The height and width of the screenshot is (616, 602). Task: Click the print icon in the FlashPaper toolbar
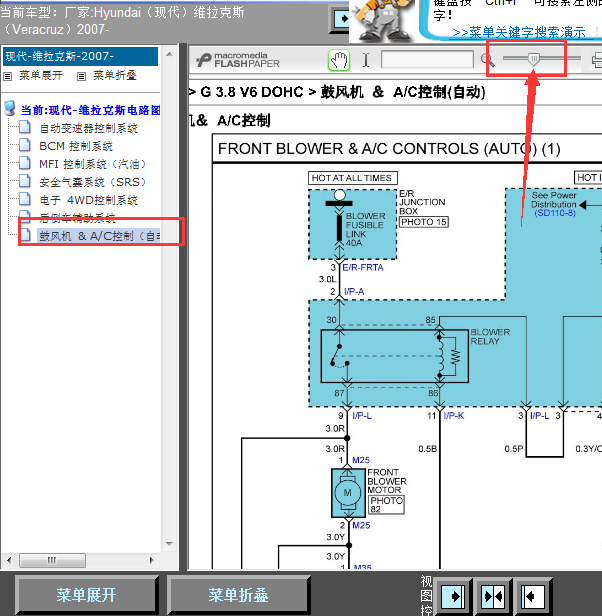tap(596, 60)
